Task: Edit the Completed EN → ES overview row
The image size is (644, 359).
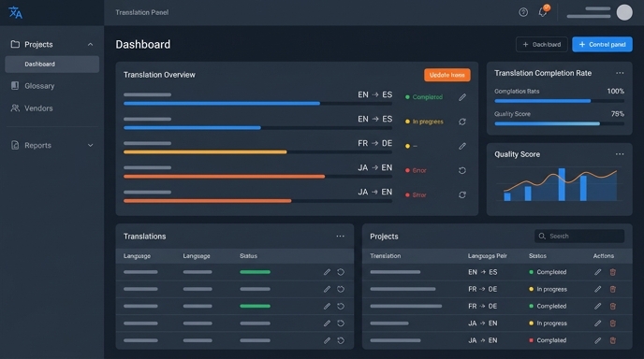Action: (462, 97)
